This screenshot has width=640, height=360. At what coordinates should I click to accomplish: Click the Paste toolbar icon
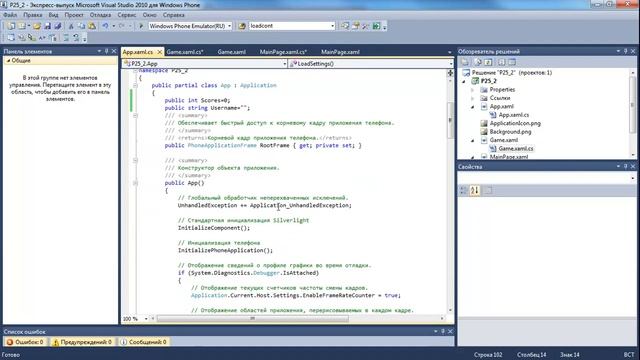[x=92, y=26]
